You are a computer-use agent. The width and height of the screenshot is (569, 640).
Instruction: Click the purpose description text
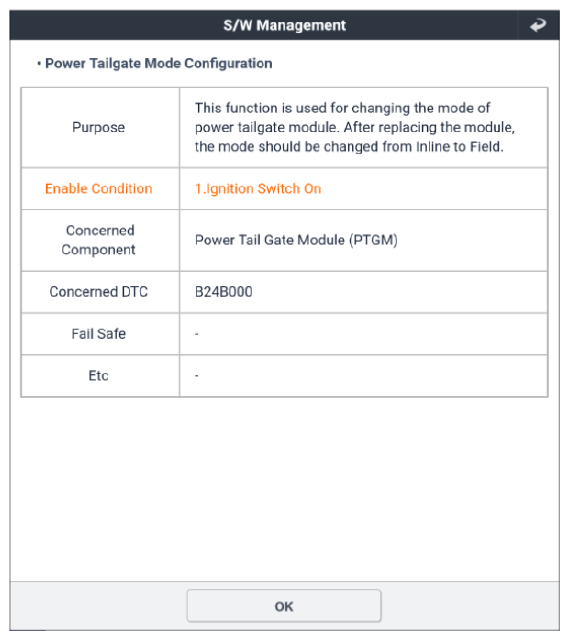(x=355, y=127)
